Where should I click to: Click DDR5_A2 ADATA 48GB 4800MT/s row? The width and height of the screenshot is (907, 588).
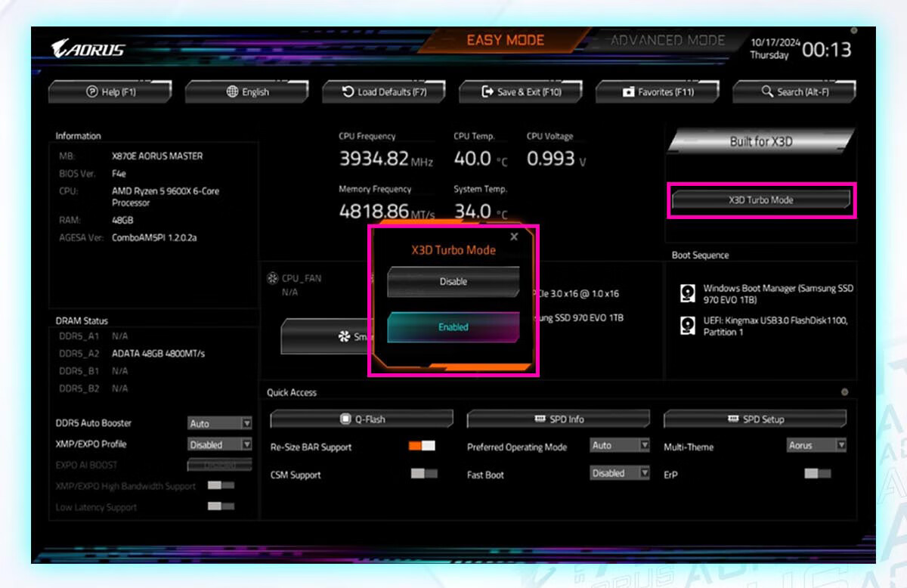(x=132, y=353)
